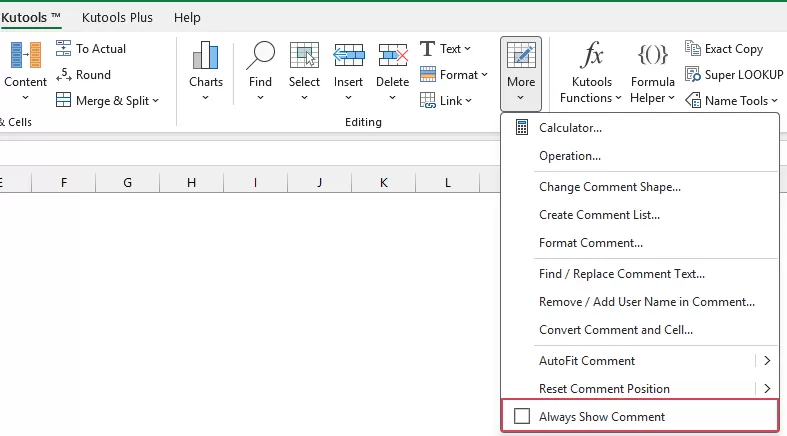Viewport: 787px width, 436px height.
Task: Select column F header
Action: click(64, 183)
